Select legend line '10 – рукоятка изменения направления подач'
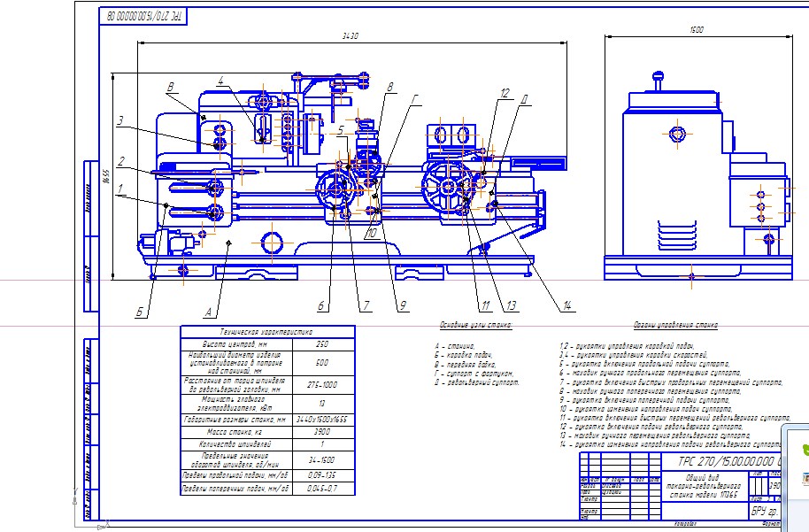The width and height of the screenshot is (809, 532). (646, 409)
